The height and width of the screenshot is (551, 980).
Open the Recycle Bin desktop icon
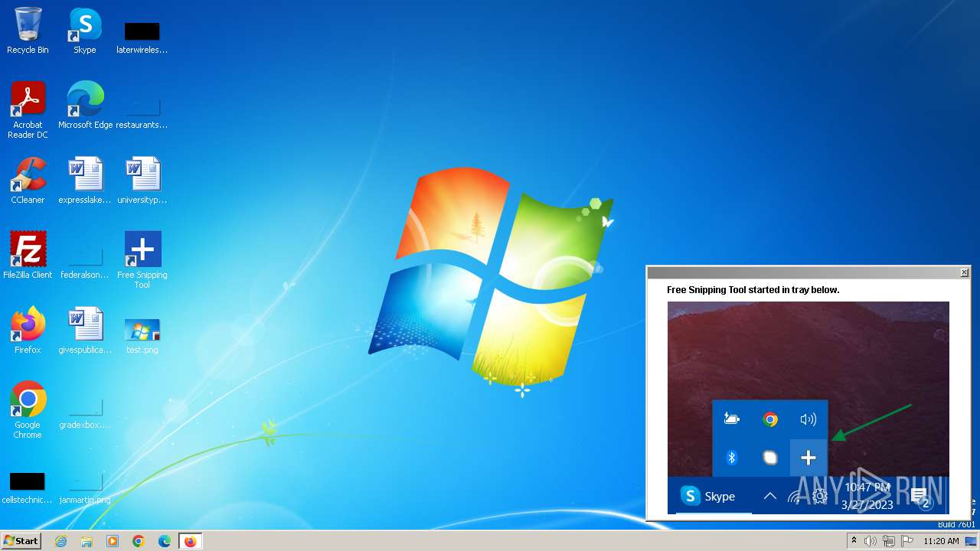click(28, 31)
